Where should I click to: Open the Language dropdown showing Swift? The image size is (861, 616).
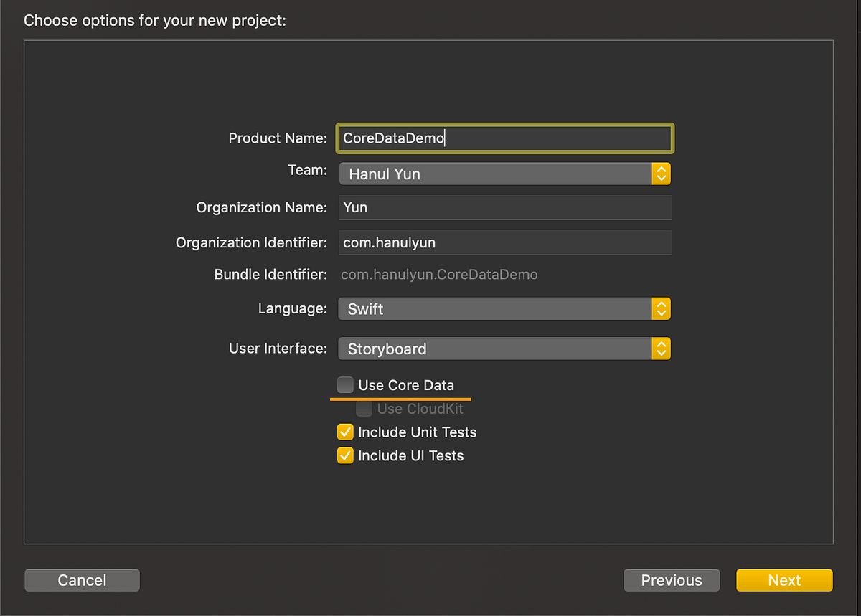495,309
